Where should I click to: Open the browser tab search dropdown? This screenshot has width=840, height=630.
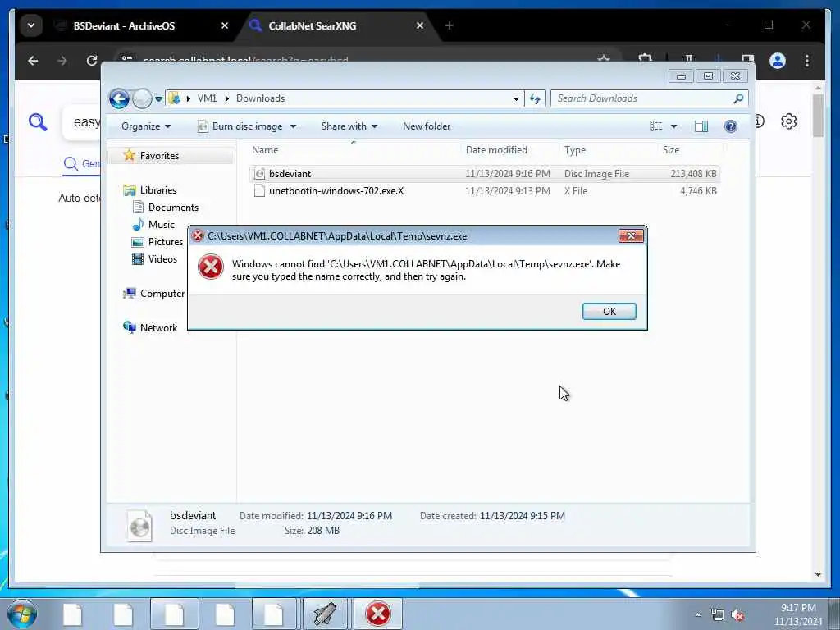(x=31, y=25)
